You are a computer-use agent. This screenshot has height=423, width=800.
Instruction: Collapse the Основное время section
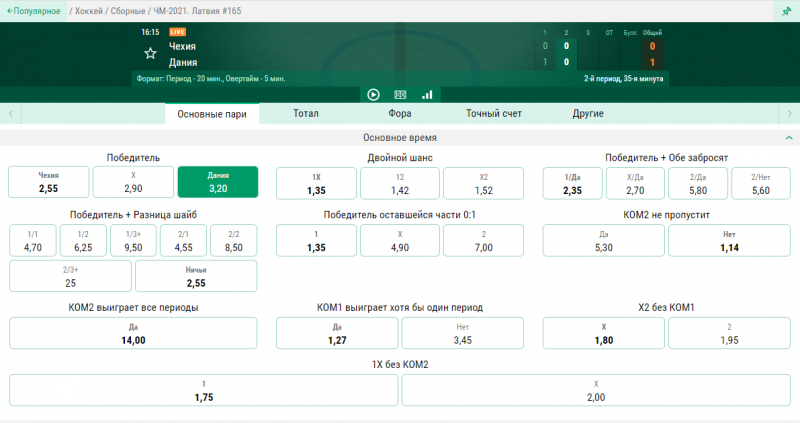(789, 138)
